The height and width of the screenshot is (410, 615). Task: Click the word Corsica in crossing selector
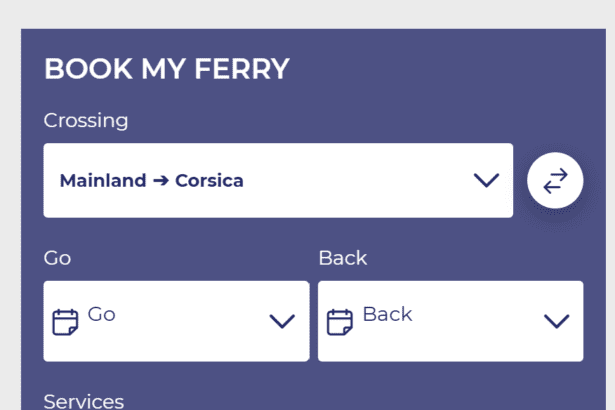tap(209, 181)
